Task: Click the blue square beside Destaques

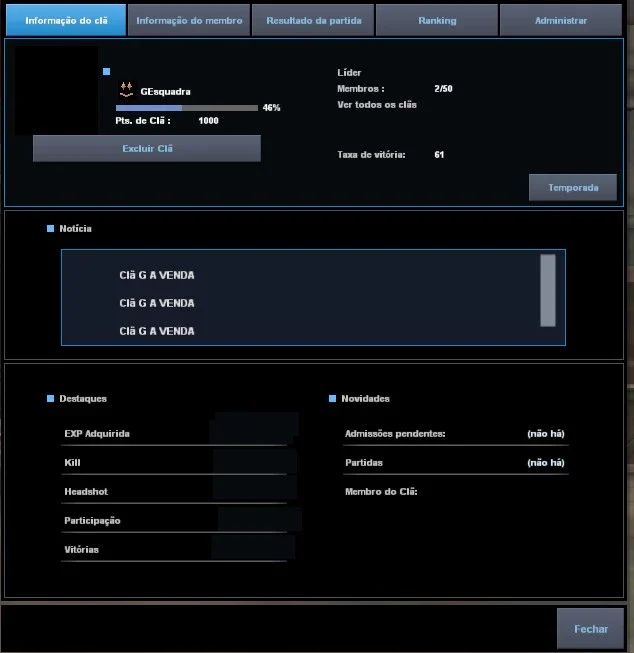Action: (50, 399)
